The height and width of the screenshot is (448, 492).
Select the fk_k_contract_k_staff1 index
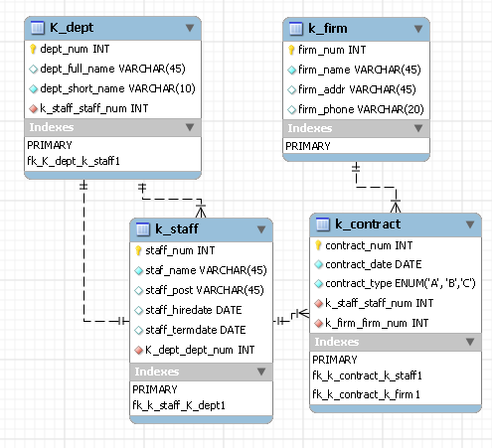coord(367,375)
